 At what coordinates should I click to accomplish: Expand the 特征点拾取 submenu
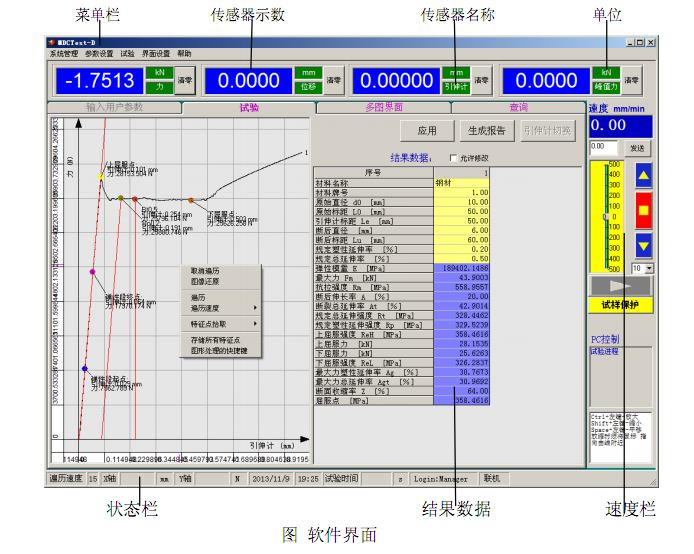[222, 324]
